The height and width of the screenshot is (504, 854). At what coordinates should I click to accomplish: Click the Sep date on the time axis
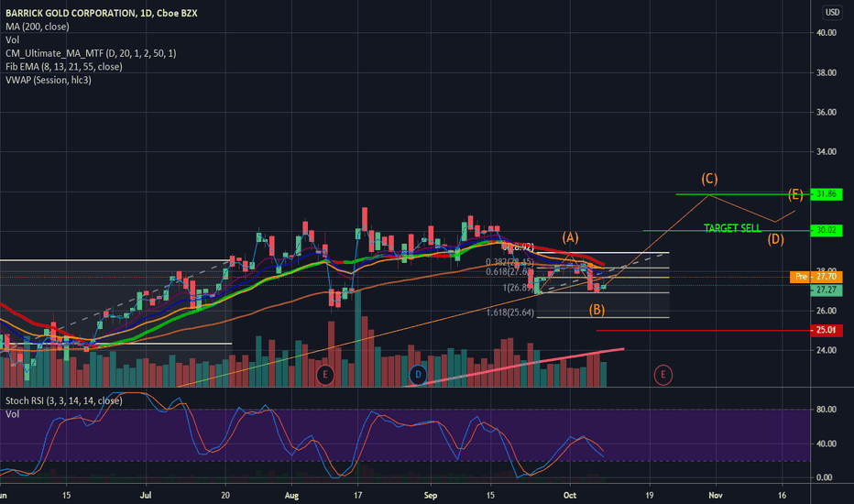[431, 495]
